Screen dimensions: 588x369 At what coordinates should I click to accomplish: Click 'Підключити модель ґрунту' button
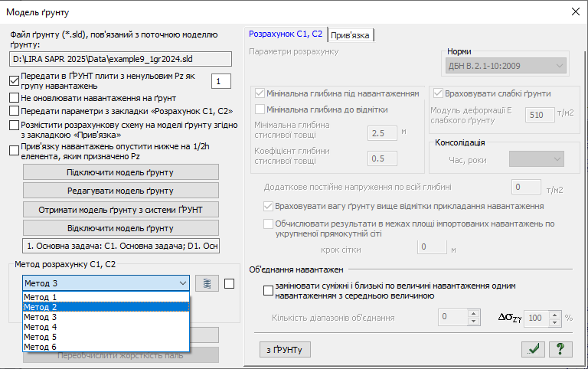click(121, 171)
